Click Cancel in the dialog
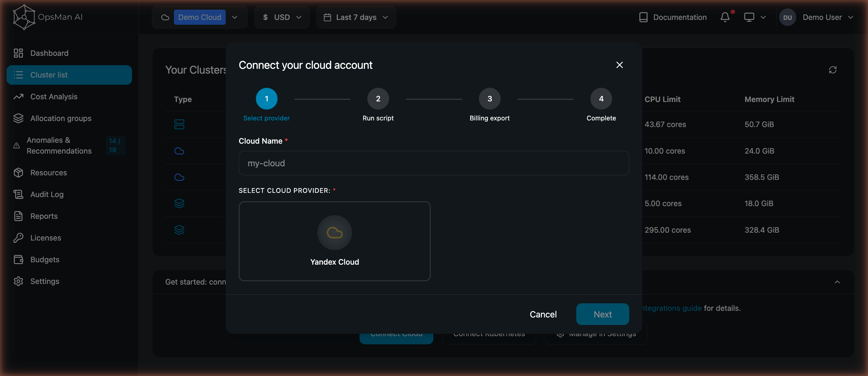This screenshot has width=868, height=376. pos(543,314)
